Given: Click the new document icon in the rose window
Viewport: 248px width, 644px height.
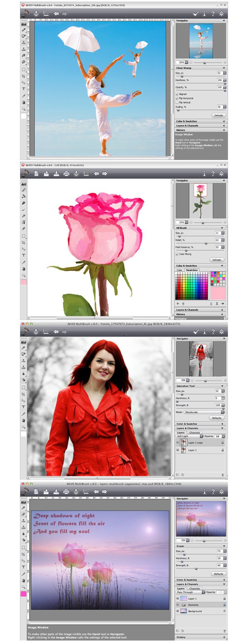Looking at the screenshot, I should pyautogui.click(x=36, y=174).
